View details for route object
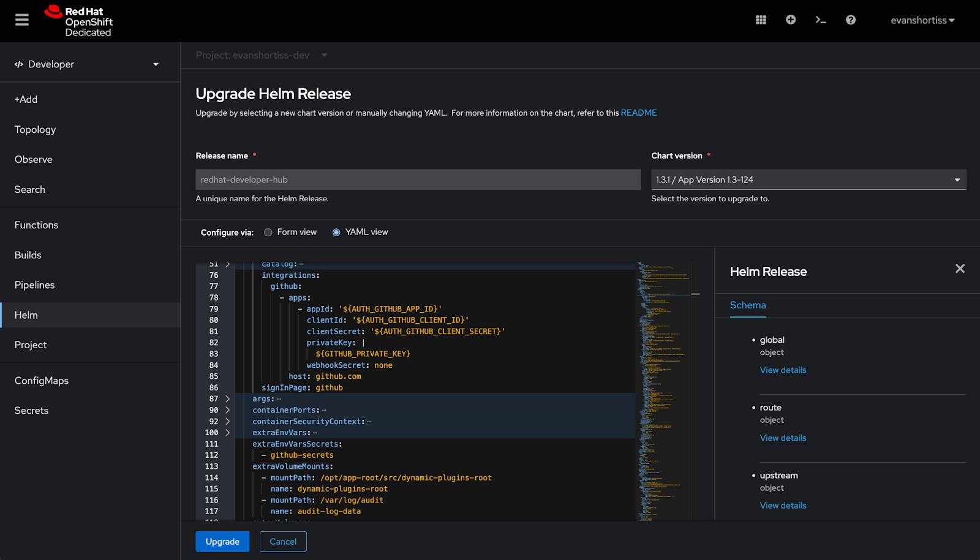 coord(783,438)
